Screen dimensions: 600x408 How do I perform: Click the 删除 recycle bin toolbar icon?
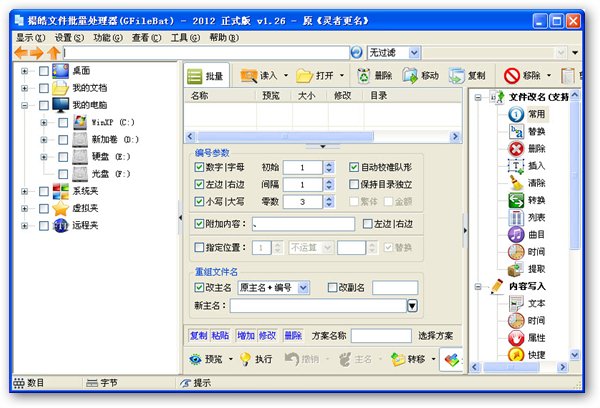(364, 76)
